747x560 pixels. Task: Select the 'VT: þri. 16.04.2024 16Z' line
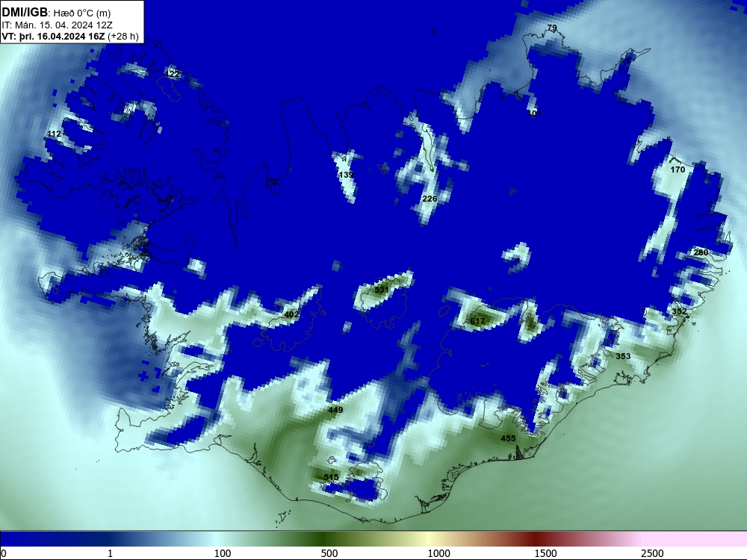click(53, 37)
